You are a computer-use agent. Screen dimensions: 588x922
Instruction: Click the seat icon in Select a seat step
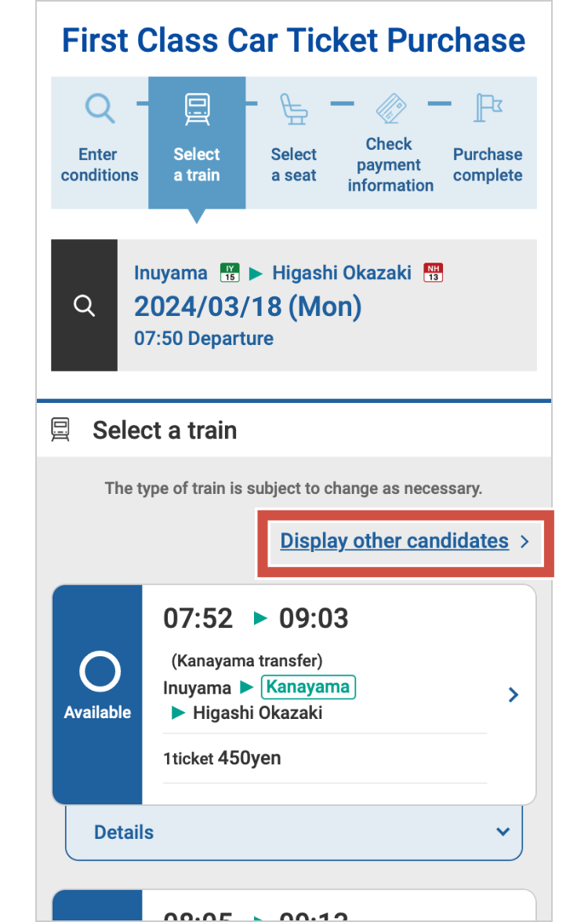294,109
